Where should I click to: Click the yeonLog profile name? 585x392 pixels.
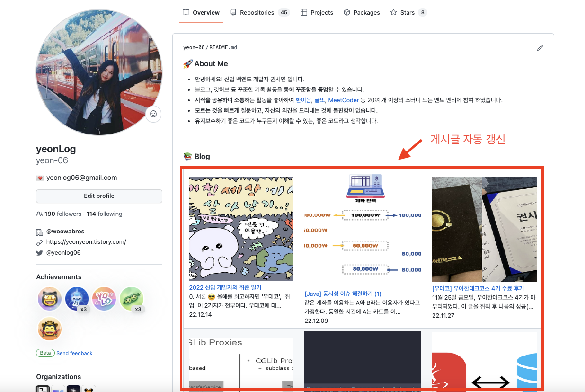click(56, 149)
